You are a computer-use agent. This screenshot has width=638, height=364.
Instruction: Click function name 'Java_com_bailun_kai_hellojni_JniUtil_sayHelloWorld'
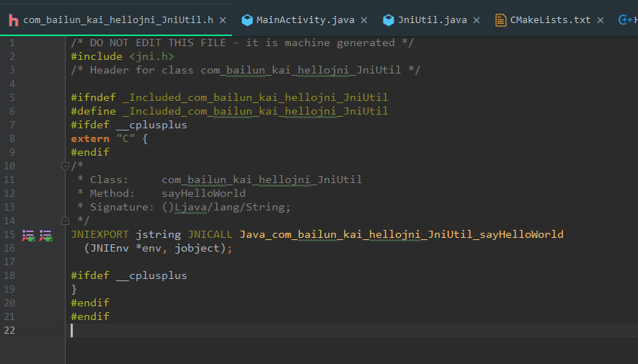tap(402, 235)
